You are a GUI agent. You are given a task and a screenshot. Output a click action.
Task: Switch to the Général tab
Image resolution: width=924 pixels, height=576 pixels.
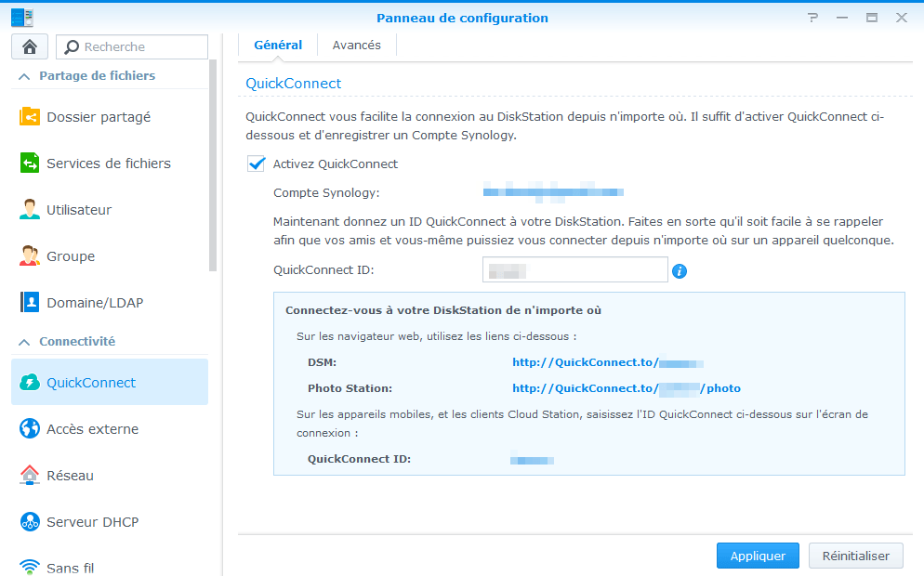(x=278, y=46)
